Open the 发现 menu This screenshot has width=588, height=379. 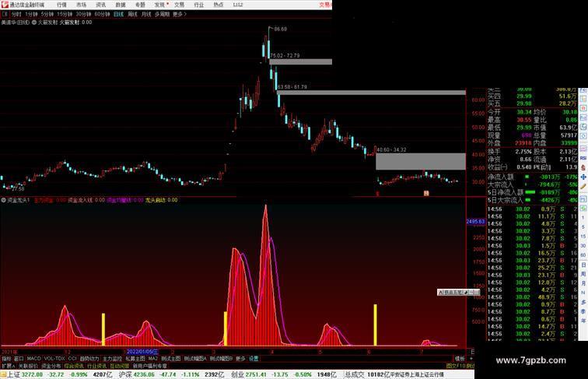[x=159, y=5]
